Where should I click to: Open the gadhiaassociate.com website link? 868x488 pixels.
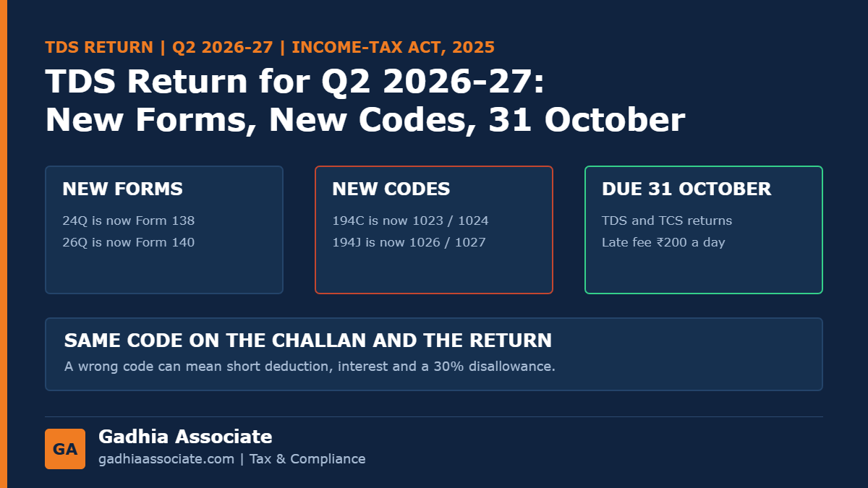tap(166, 459)
